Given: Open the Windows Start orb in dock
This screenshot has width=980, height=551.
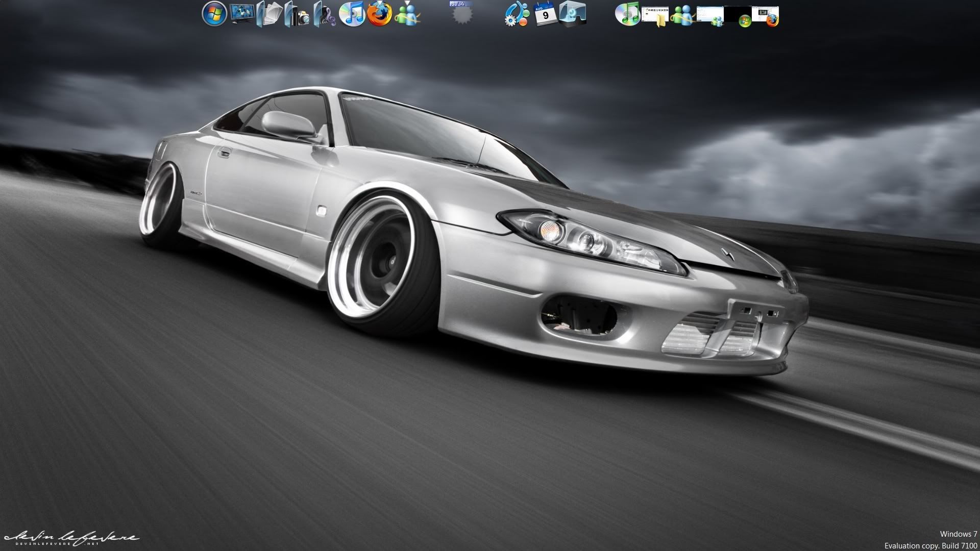Looking at the screenshot, I should pyautogui.click(x=214, y=14).
